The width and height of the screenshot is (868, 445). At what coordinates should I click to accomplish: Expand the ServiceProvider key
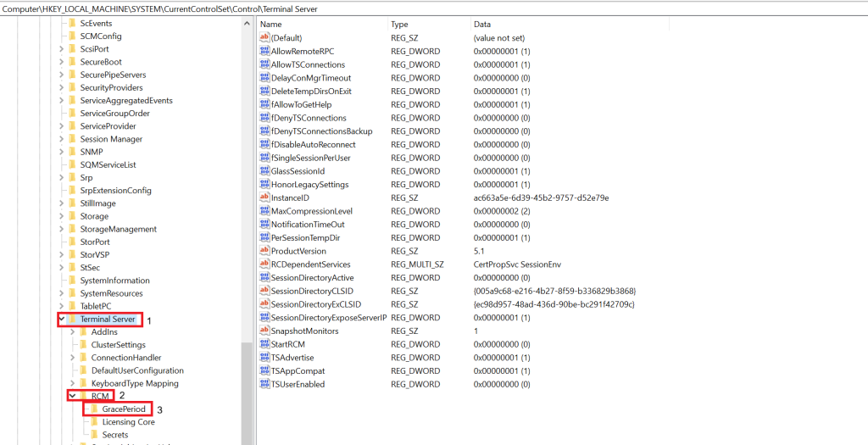point(61,126)
